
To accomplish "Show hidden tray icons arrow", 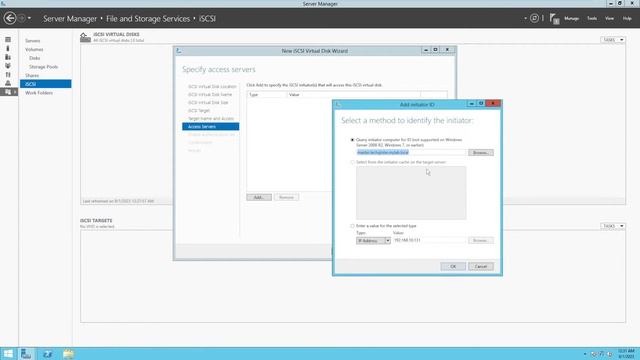I will tap(585, 354).
